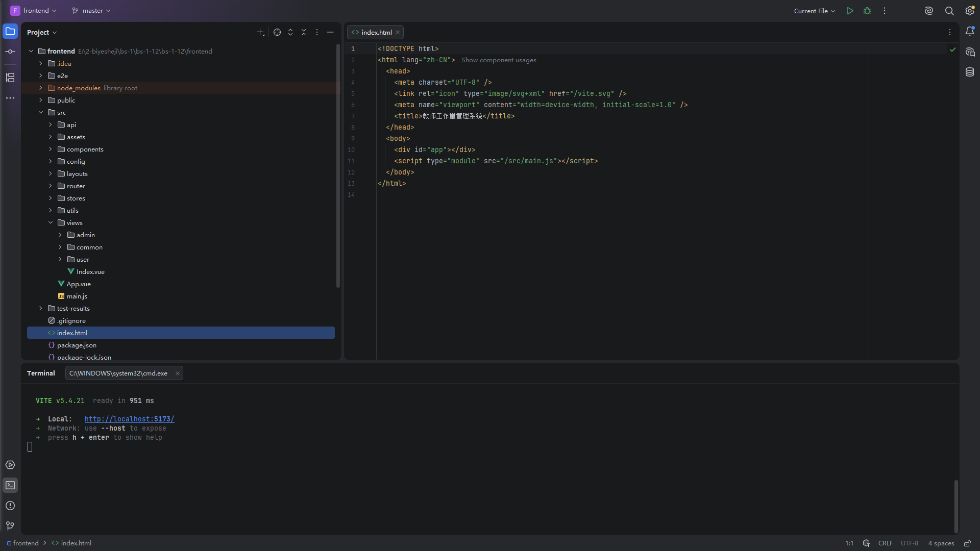The width and height of the screenshot is (980, 551).
Task: Collapse the frontend root folder
Action: 31,51
